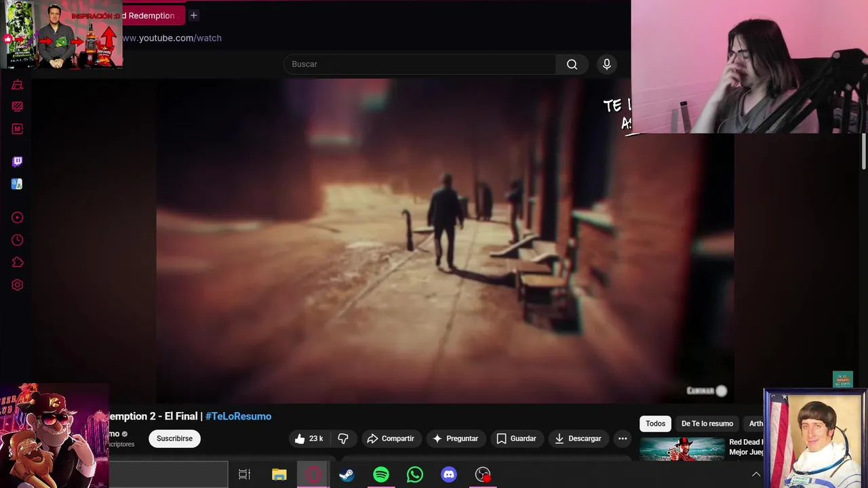Open a new browser tab

(193, 15)
